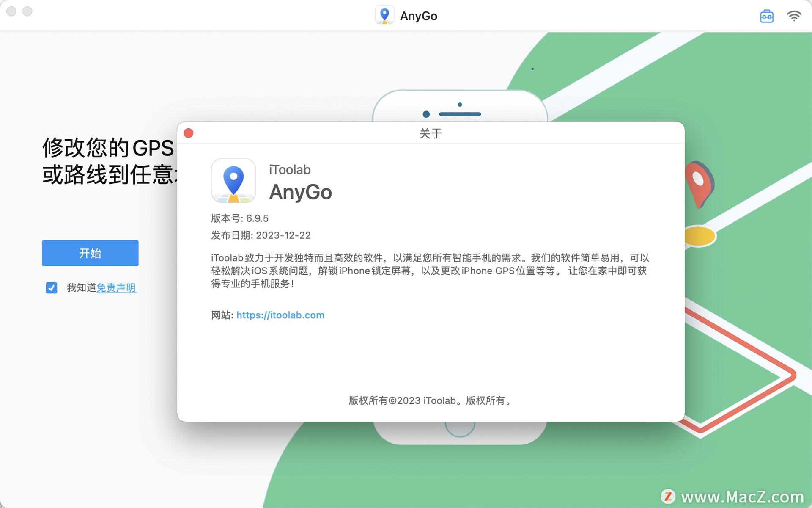Image resolution: width=812 pixels, height=508 pixels.
Task: Click the release date 发布日期: 2023-12-22
Action: 261,235
